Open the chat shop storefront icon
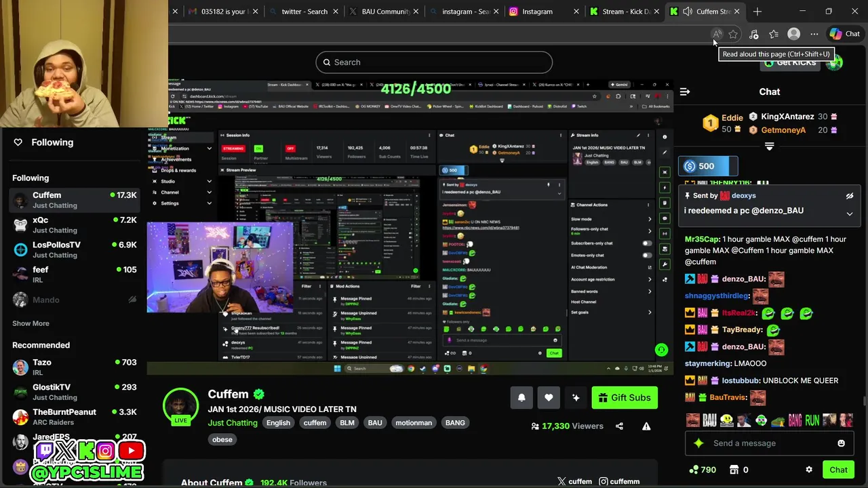Screen dimensions: 868x488 [734, 470]
